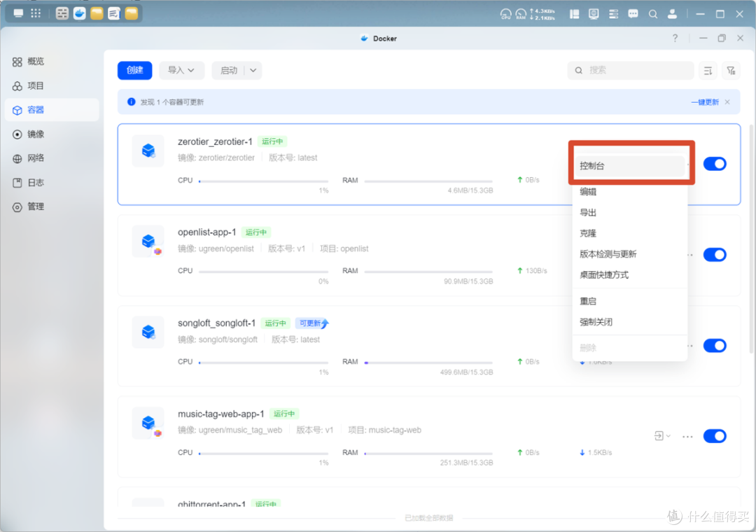This screenshot has width=756, height=532.
Task: Click music-tag-web-app-1 container icon
Action: [x=148, y=423]
